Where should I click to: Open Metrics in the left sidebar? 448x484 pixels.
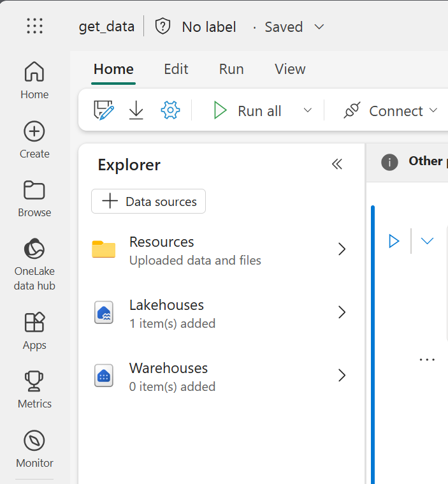[x=34, y=390]
